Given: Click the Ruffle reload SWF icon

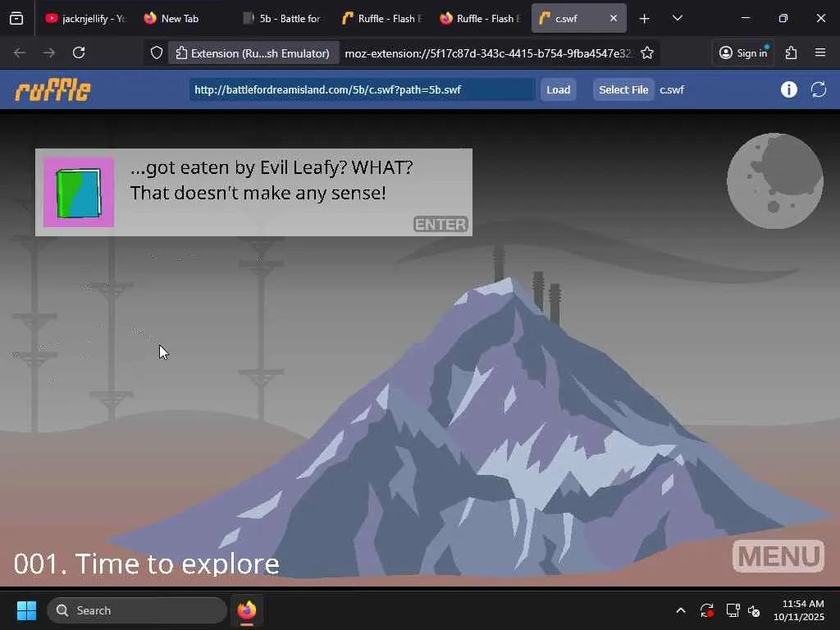Looking at the screenshot, I should [x=819, y=89].
